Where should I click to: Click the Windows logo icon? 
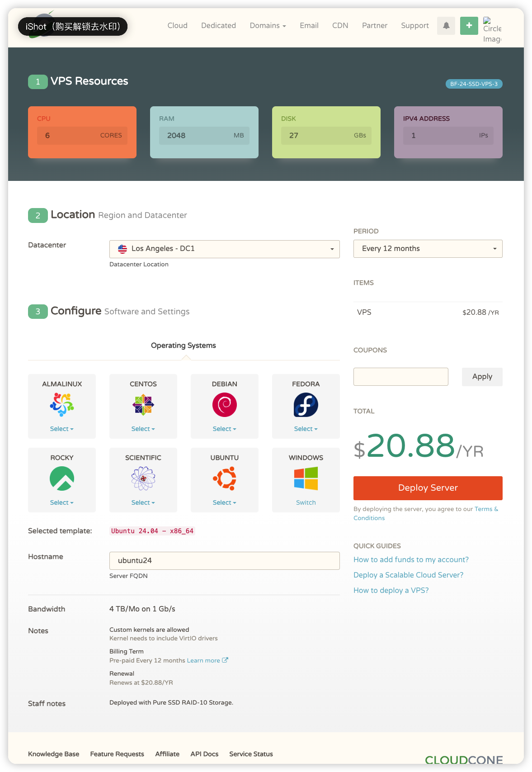click(x=306, y=478)
